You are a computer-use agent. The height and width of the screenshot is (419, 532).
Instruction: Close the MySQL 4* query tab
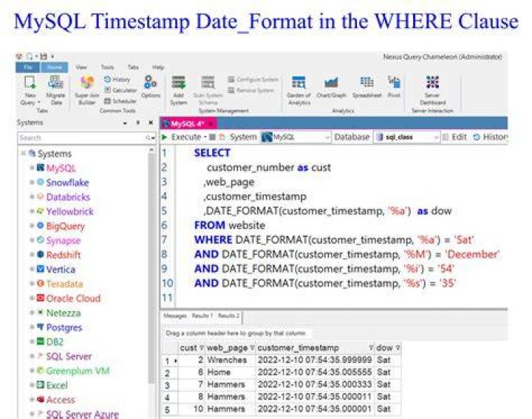(x=211, y=124)
